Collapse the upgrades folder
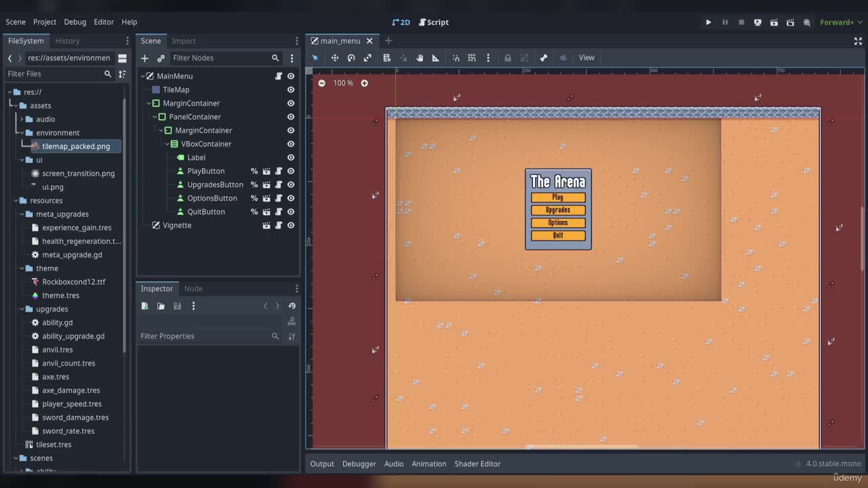868x488 pixels. tap(22, 309)
